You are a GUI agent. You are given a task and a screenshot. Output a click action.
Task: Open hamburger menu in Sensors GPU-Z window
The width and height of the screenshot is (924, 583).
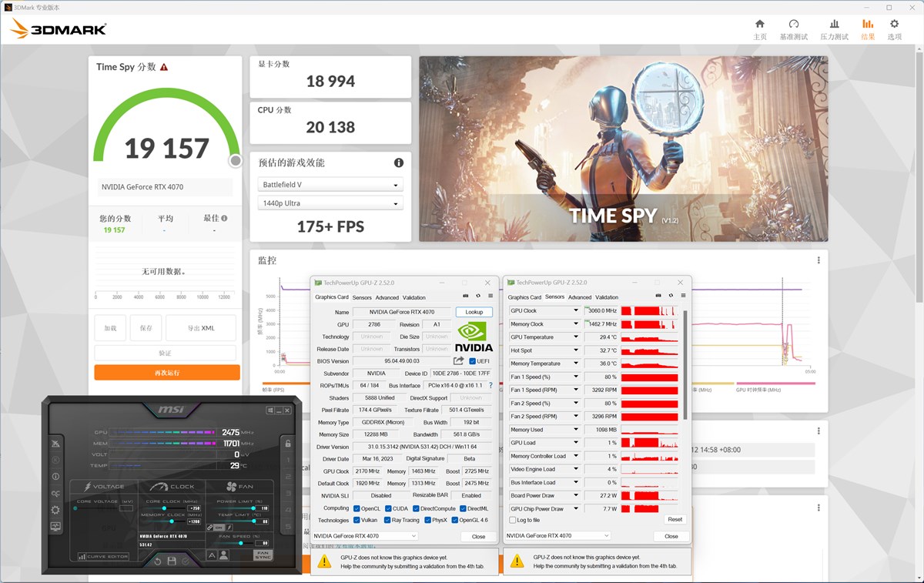coord(683,296)
